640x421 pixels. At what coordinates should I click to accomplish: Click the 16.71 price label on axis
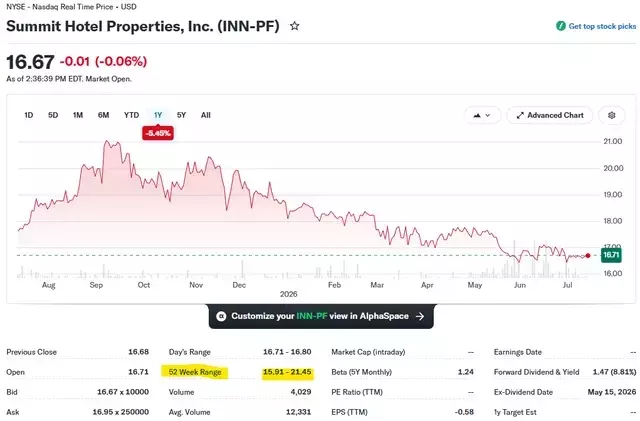611,255
